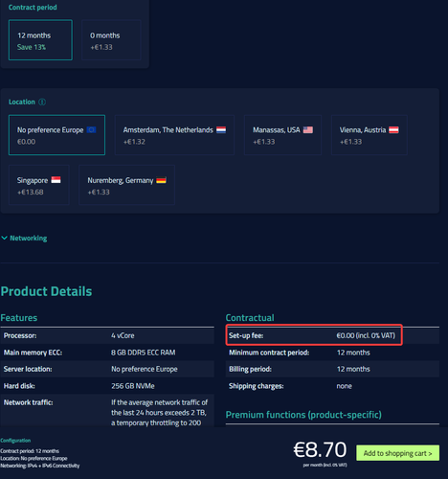Screen dimensions: 448x479
Task: Click the European Union flag icon
Action: 91,129
